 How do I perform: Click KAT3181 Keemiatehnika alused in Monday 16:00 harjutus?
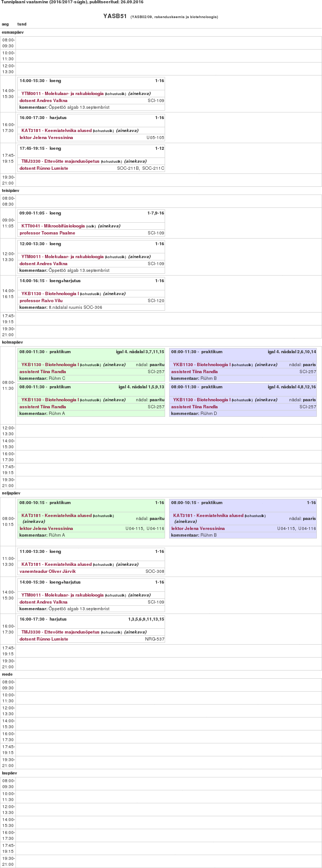tap(56, 131)
